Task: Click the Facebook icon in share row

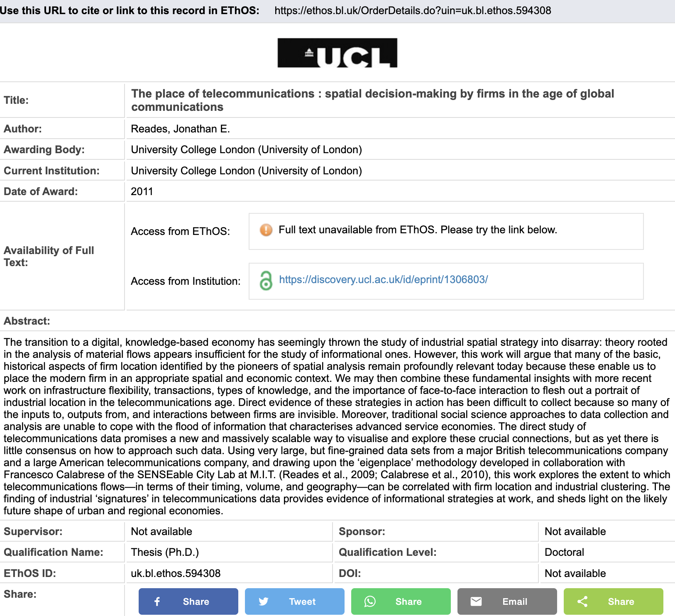Action: pyautogui.click(x=157, y=601)
